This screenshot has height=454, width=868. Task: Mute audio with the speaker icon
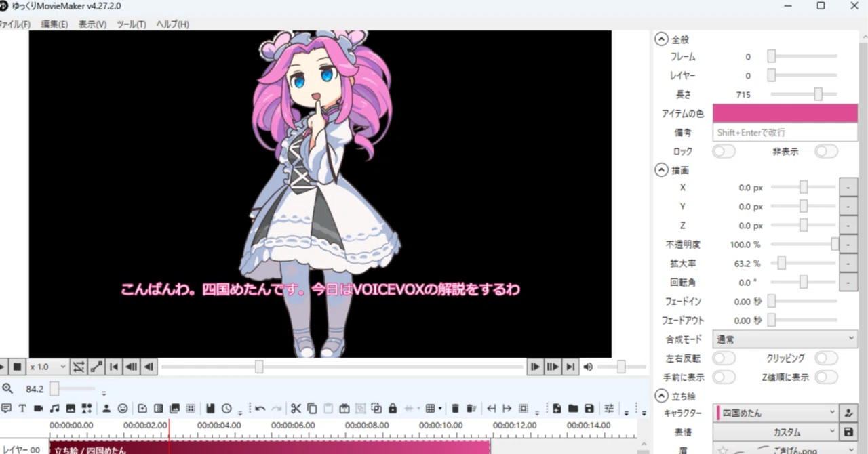(x=588, y=367)
